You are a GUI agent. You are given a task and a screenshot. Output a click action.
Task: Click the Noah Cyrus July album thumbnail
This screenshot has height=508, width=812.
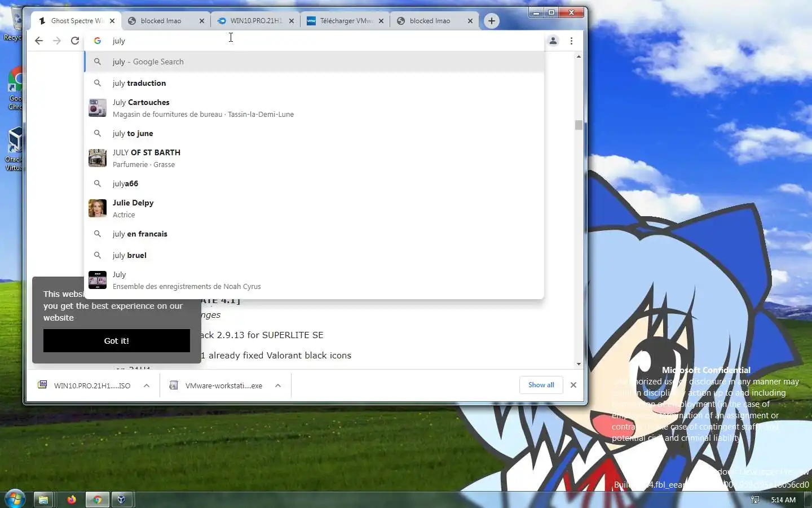click(98, 280)
